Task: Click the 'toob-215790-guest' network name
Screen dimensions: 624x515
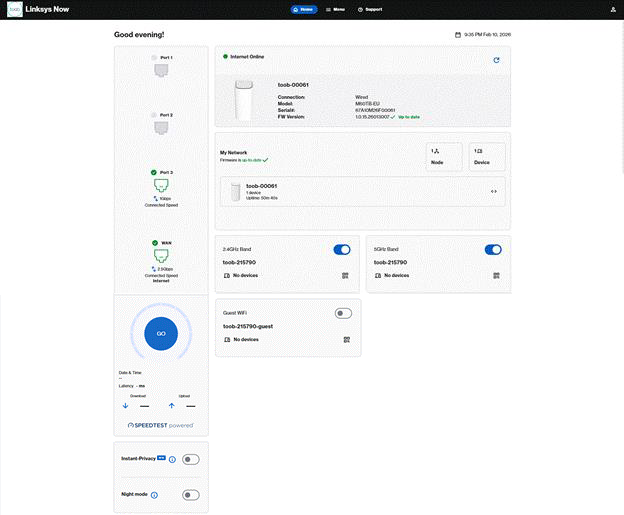Action: pyautogui.click(x=248, y=326)
